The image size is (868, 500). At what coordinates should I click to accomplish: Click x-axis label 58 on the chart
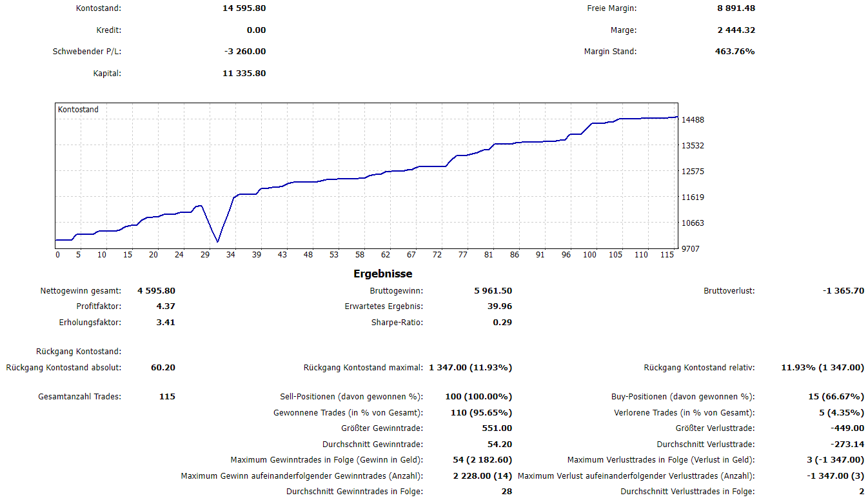360,255
